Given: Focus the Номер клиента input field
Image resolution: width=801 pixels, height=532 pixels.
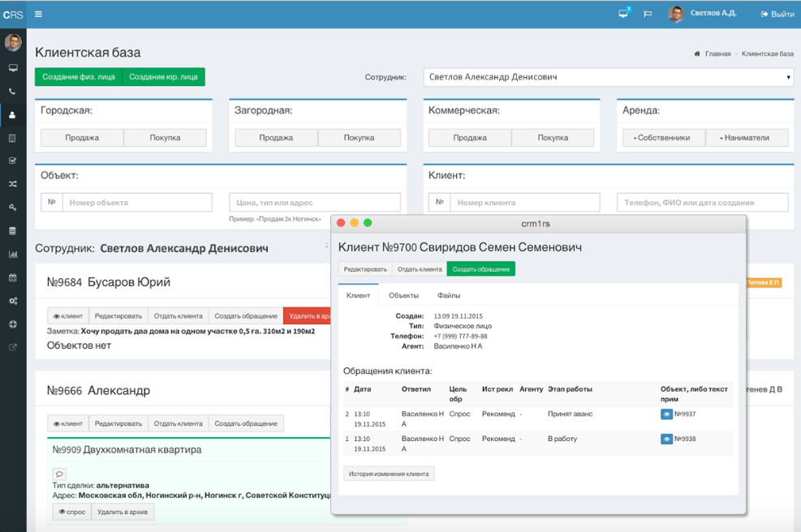Looking at the screenshot, I should (x=525, y=202).
